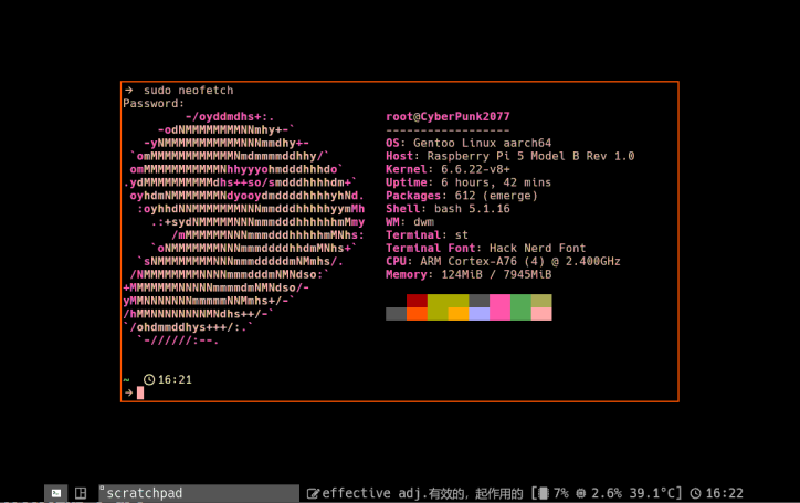Click the Chinese definition text in the status bar

pyautogui.click(x=476, y=494)
